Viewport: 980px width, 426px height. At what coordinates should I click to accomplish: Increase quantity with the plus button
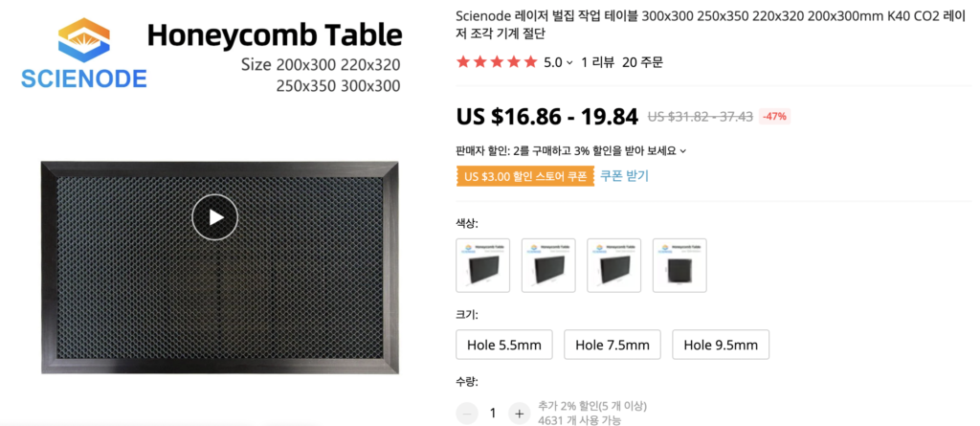pos(519,414)
